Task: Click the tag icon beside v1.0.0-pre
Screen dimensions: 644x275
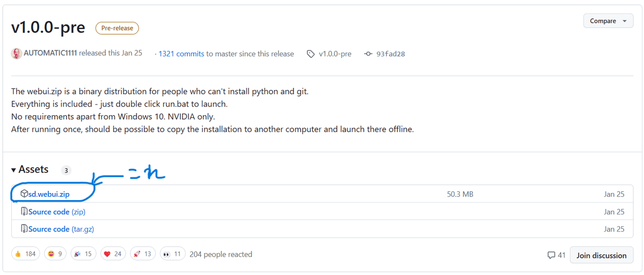Action: click(311, 54)
